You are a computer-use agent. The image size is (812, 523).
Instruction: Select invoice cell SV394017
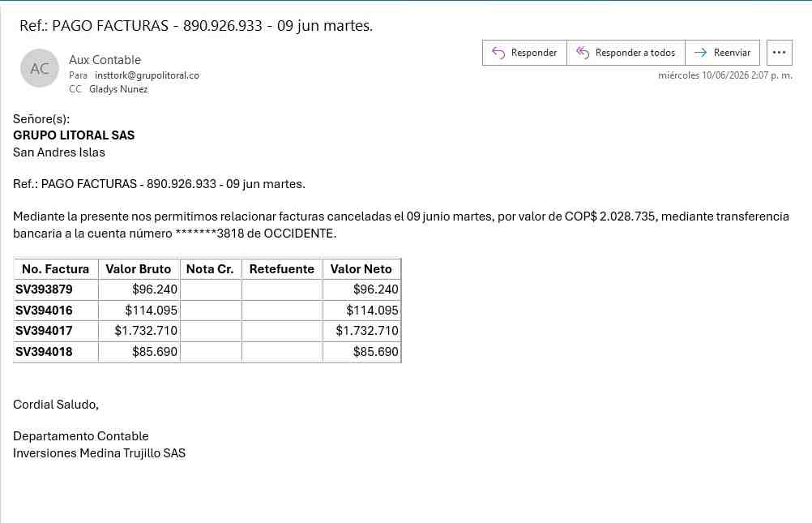[44, 331]
